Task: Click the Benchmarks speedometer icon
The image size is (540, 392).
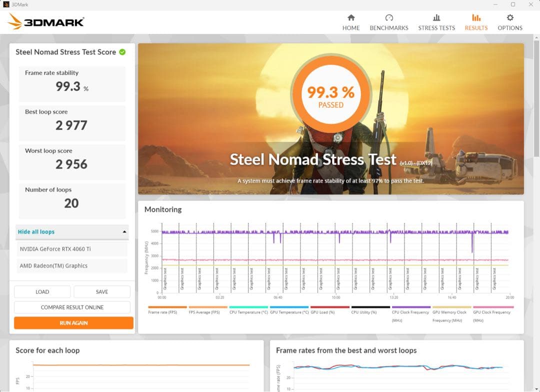Action: 389,17
